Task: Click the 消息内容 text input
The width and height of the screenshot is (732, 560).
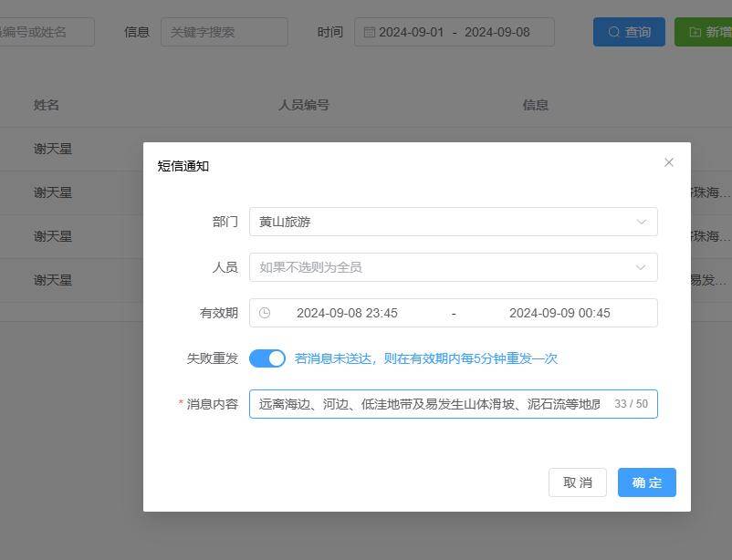Action: tap(429, 404)
